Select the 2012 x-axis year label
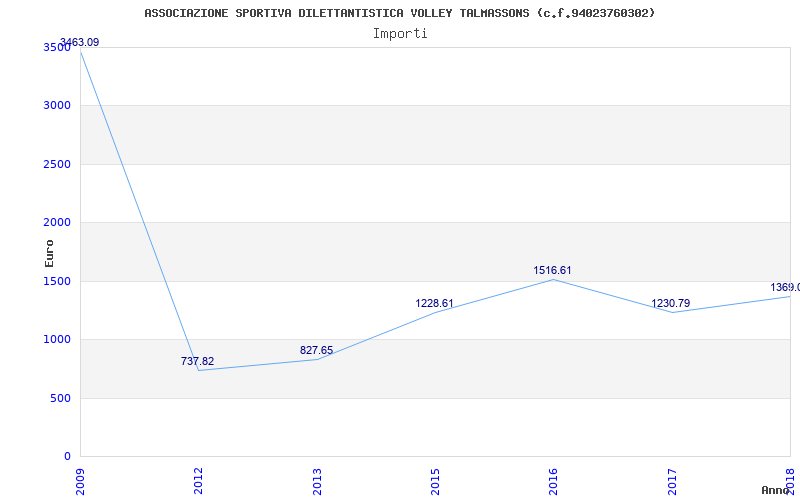 (198, 481)
